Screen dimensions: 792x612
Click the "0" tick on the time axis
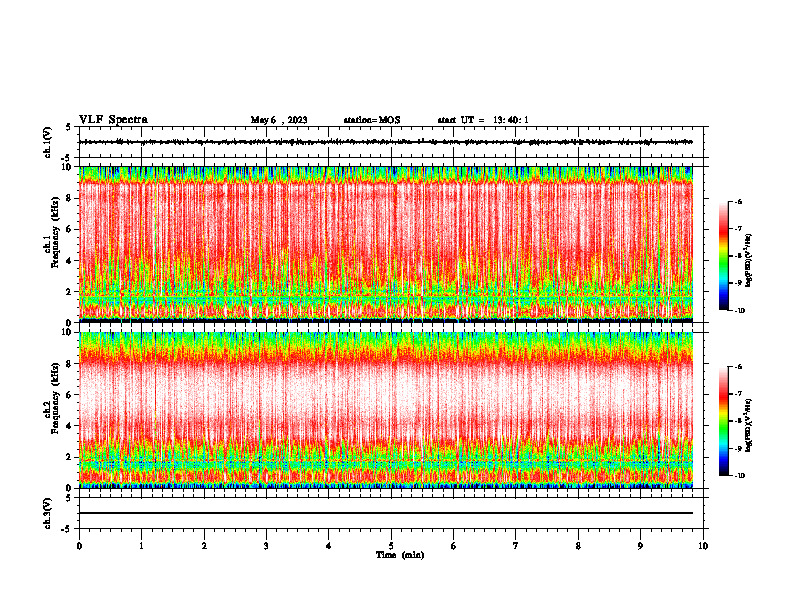(x=79, y=546)
